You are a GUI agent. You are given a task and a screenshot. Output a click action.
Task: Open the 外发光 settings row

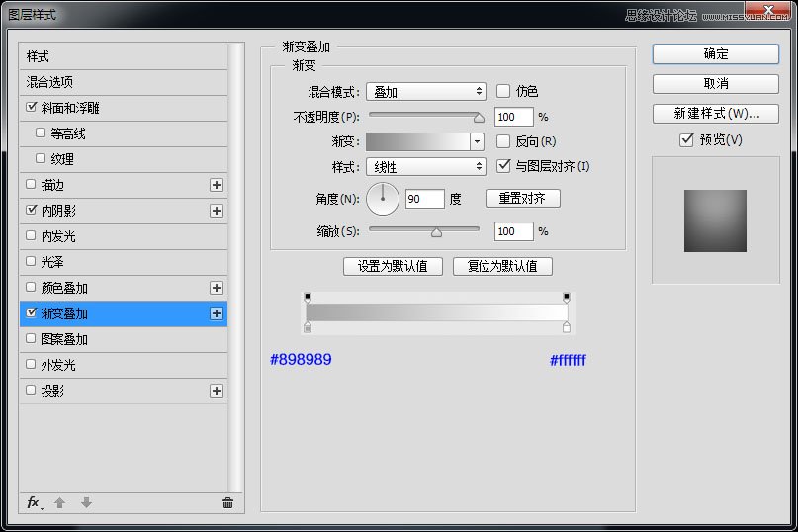[x=124, y=365]
